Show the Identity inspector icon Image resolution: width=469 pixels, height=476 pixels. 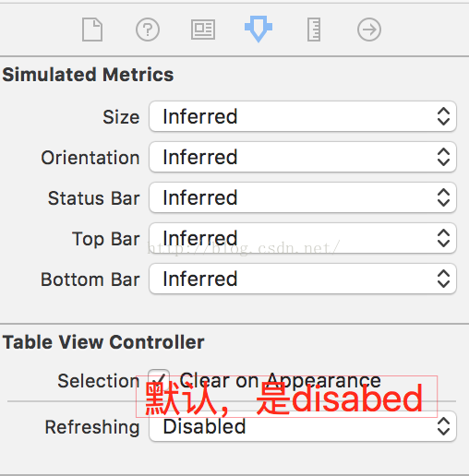[203, 30]
